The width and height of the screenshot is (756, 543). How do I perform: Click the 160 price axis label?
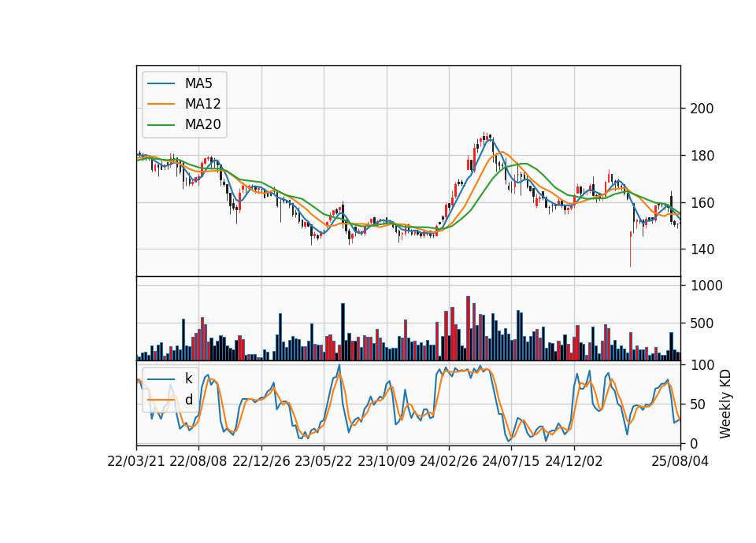(702, 203)
